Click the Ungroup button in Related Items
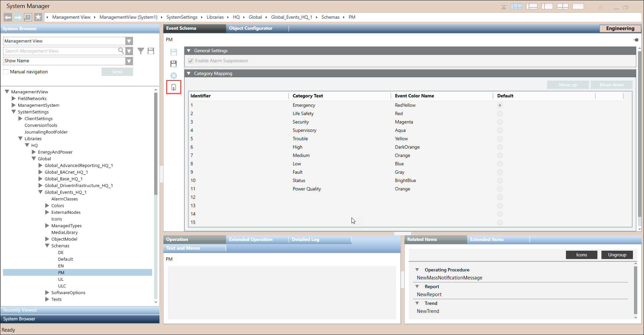This screenshot has height=335, width=644. [617, 255]
